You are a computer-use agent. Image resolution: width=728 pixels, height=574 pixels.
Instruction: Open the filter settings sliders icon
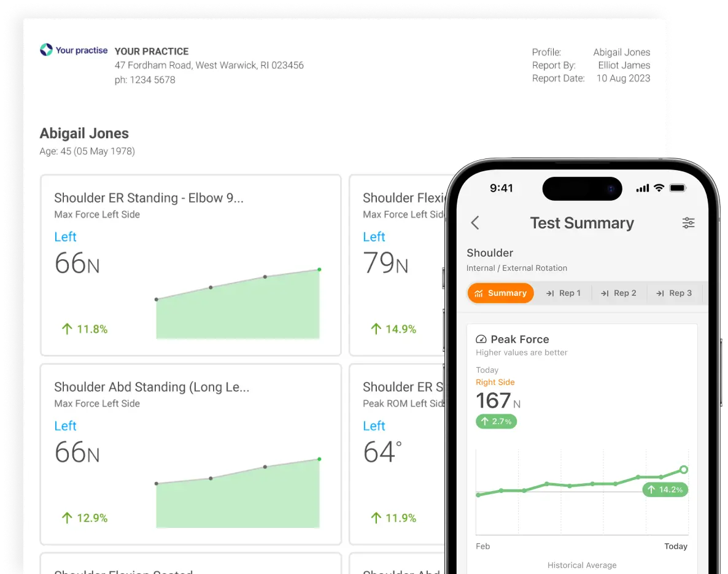(x=689, y=223)
